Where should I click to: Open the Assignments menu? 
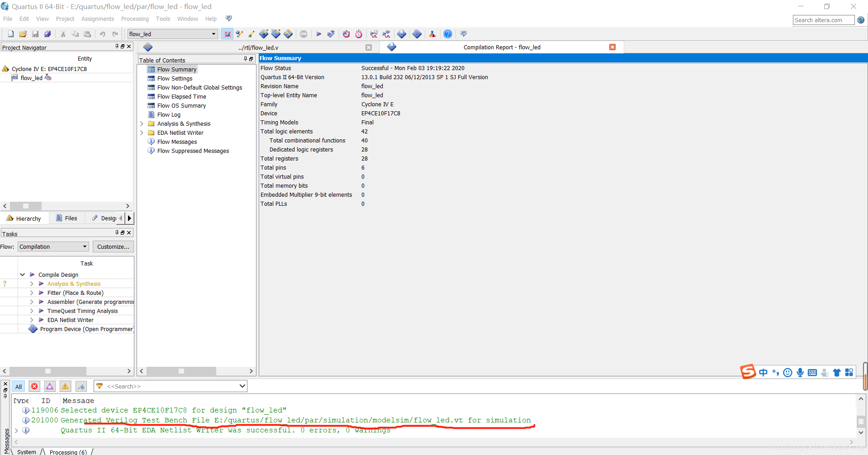point(98,19)
